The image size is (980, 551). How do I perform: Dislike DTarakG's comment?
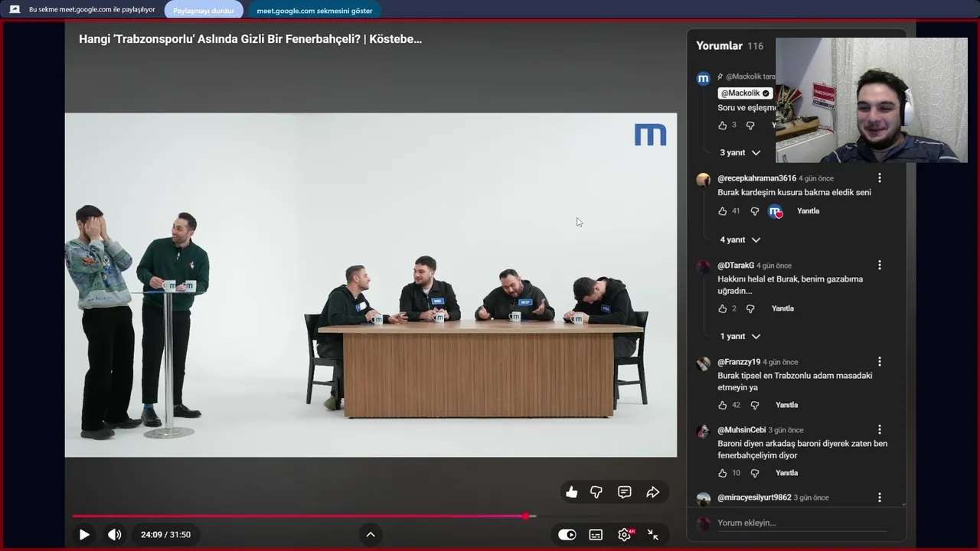coord(750,308)
